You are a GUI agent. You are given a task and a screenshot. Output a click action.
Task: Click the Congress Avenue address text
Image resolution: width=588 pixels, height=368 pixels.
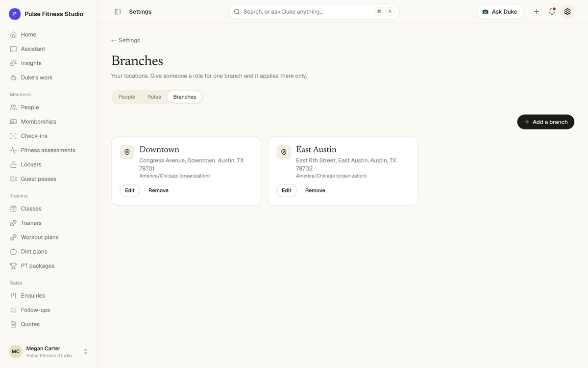(x=192, y=164)
